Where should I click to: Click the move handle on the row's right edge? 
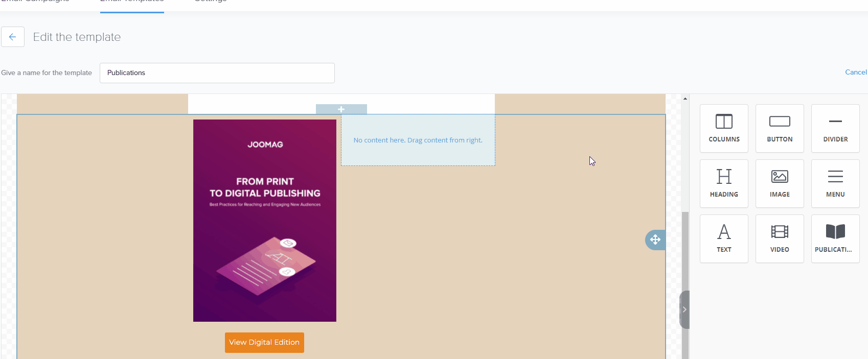pyautogui.click(x=655, y=240)
